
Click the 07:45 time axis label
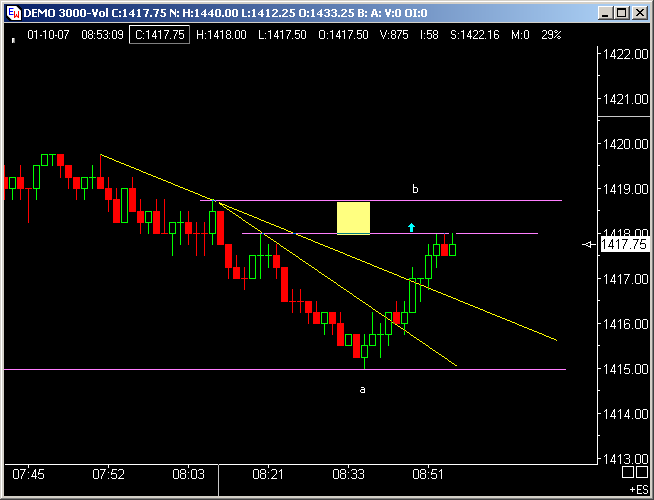tap(28, 474)
